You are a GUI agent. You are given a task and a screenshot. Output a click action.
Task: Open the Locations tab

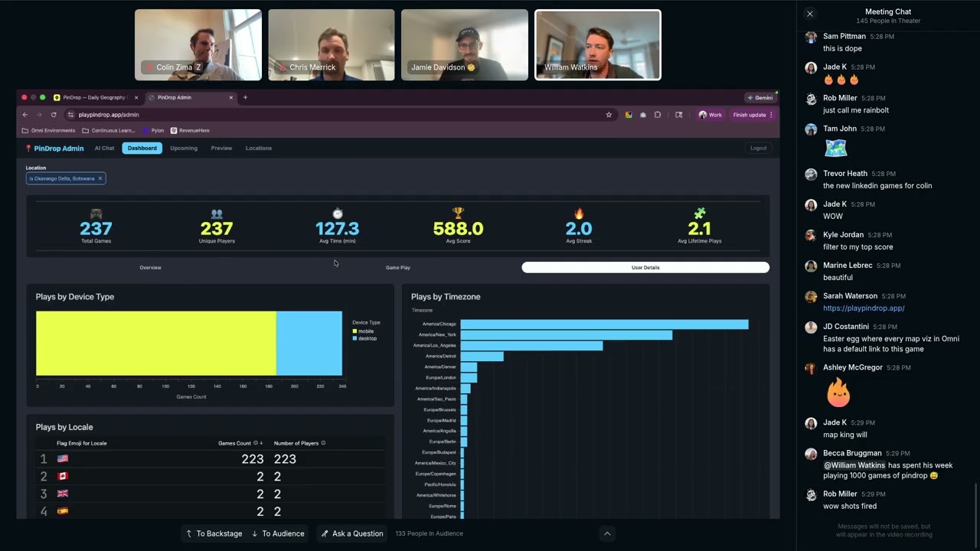point(259,148)
